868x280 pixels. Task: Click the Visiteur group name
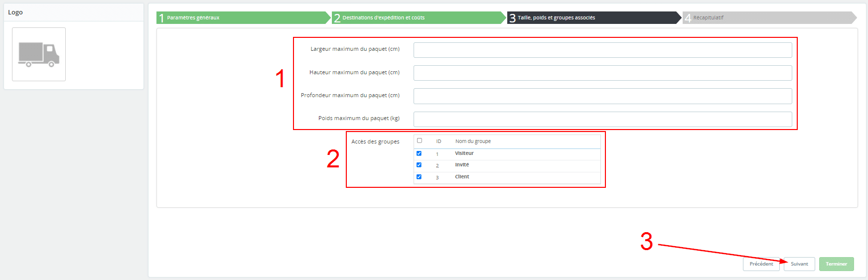(464, 153)
